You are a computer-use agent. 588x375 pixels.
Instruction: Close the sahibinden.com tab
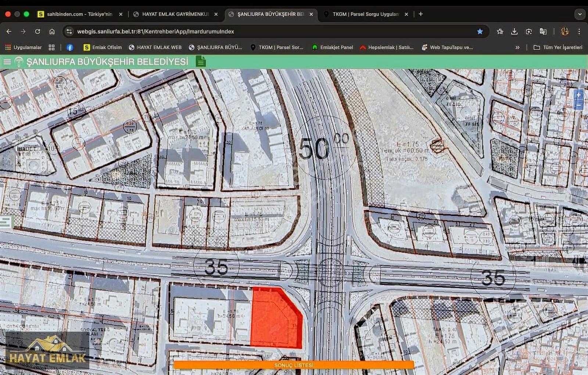click(121, 14)
